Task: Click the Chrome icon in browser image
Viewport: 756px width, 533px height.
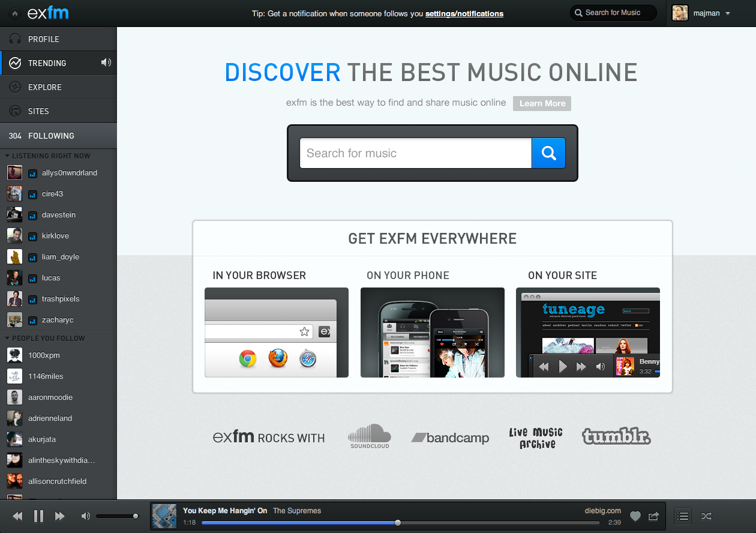Action: tap(248, 359)
